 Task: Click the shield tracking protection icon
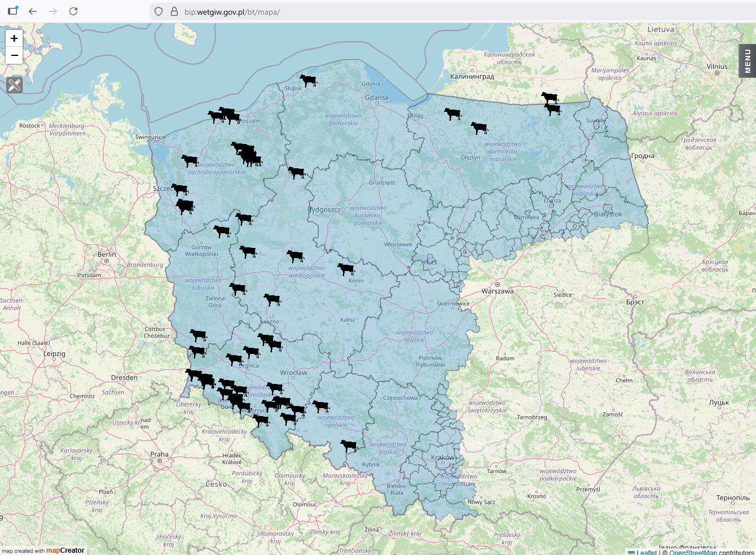[159, 11]
